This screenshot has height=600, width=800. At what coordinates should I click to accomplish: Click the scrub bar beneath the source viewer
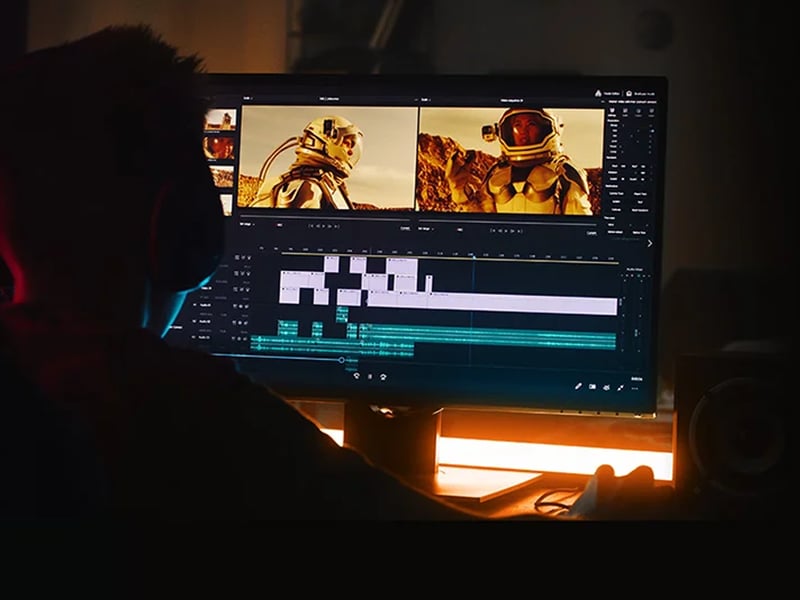(x=325, y=217)
